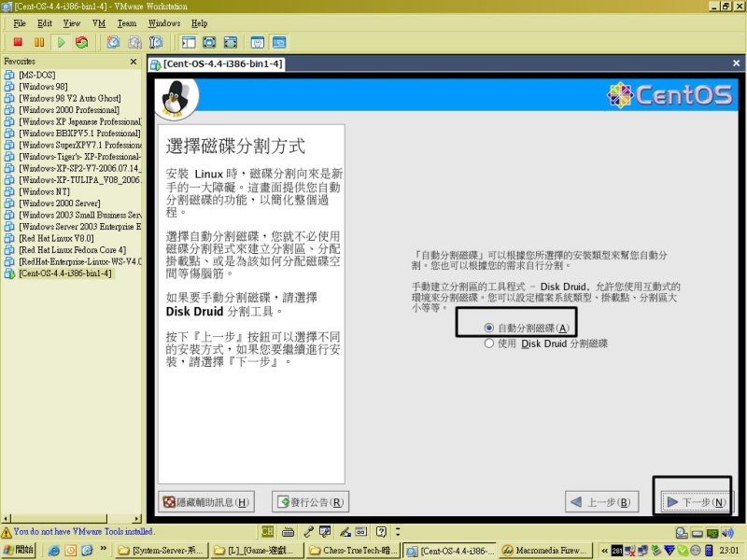Expand hidden quick launch icons chevron
Image resolution: width=747 pixels, height=560 pixels.
click(x=103, y=549)
